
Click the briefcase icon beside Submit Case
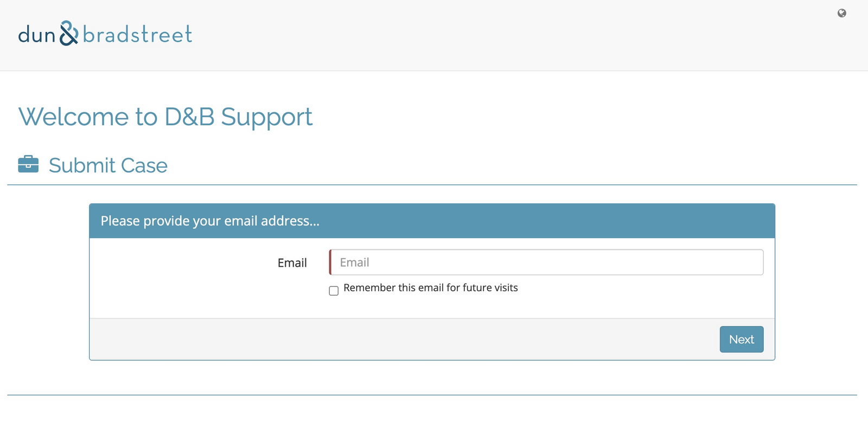coord(28,164)
